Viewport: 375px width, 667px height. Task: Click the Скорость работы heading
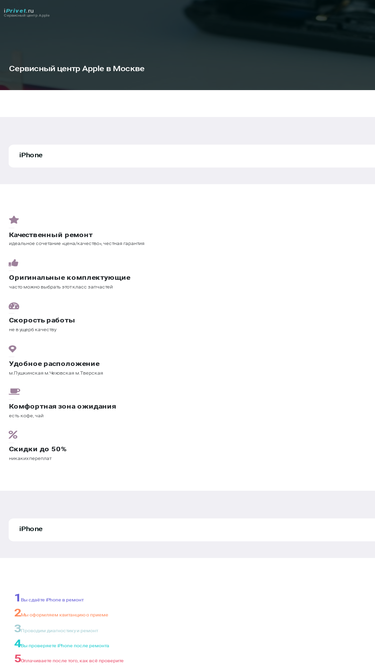(x=42, y=320)
